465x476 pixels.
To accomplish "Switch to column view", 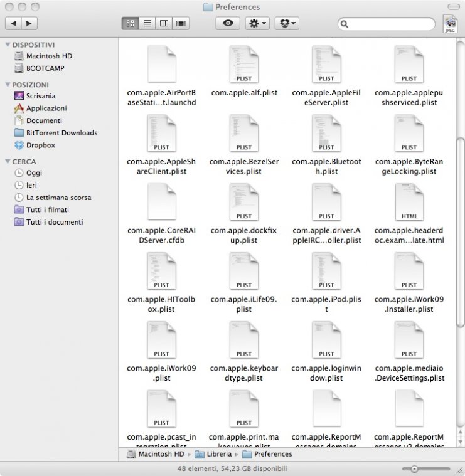I will pos(164,23).
